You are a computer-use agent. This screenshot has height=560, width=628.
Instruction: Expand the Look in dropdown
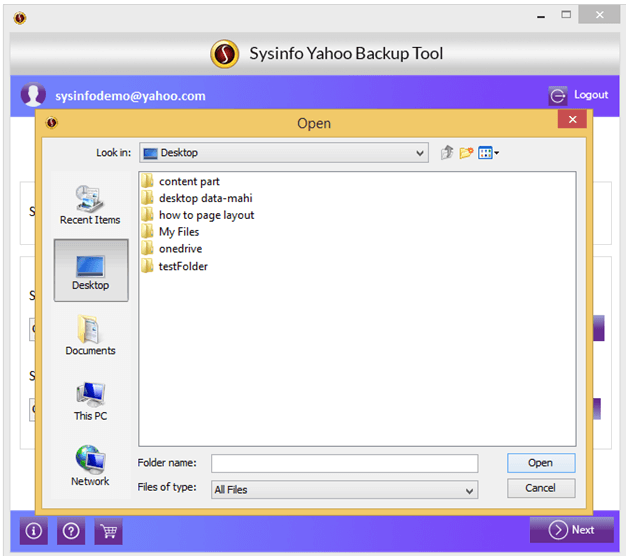[420, 153]
